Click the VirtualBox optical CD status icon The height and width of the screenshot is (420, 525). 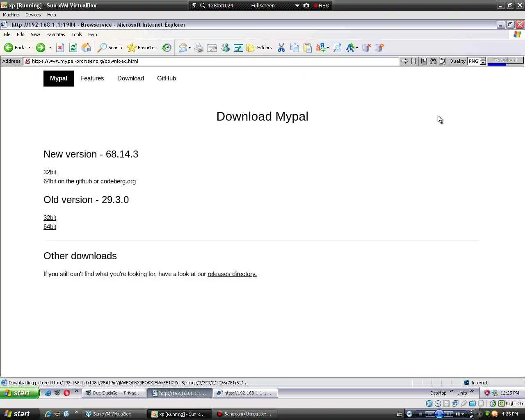(438, 404)
